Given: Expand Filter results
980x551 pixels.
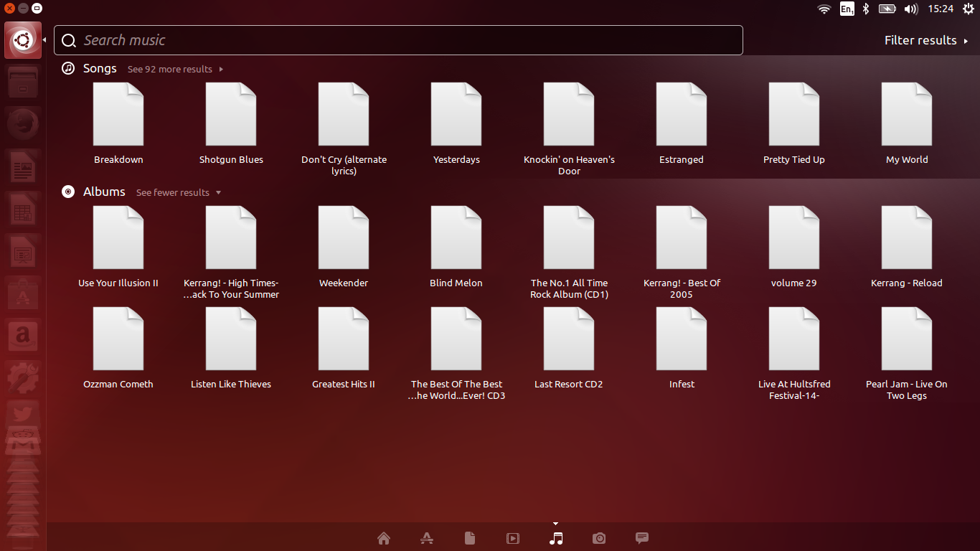Looking at the screenshot, I should coord(926,40).
